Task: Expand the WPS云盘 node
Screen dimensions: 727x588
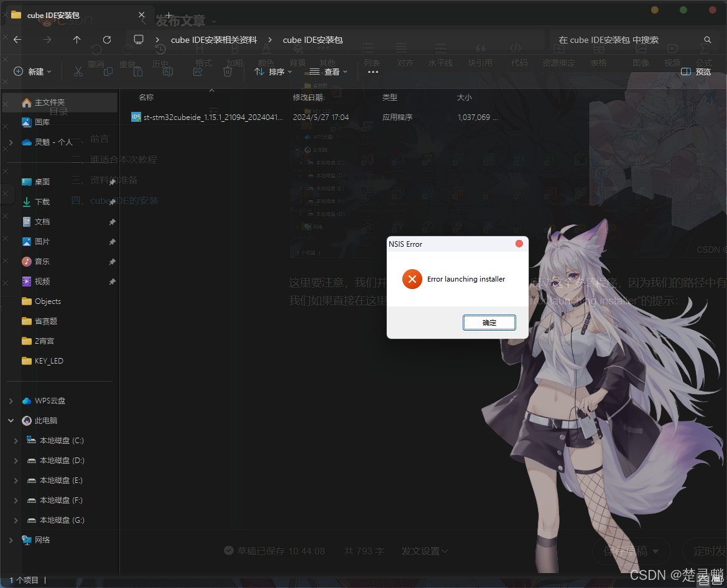Action: point(11,402)
